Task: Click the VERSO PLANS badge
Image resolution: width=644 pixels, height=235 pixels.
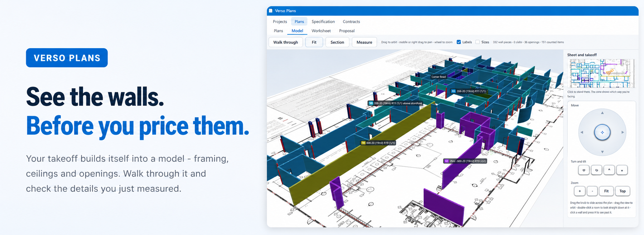Action: [67, 58]
